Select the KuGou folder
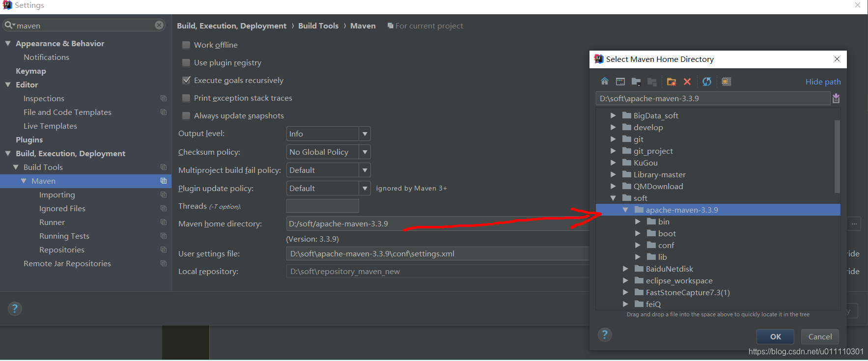 click(x=645, y=163)
